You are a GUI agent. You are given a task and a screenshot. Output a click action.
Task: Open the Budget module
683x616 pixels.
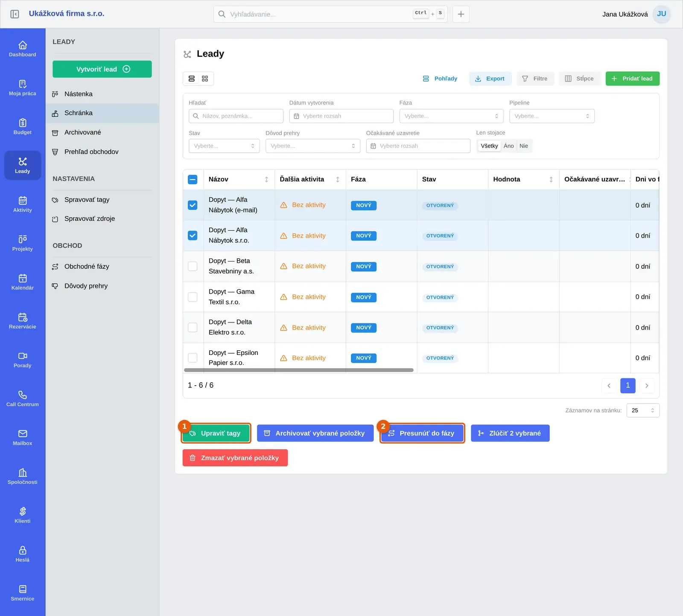coord(23,126)
